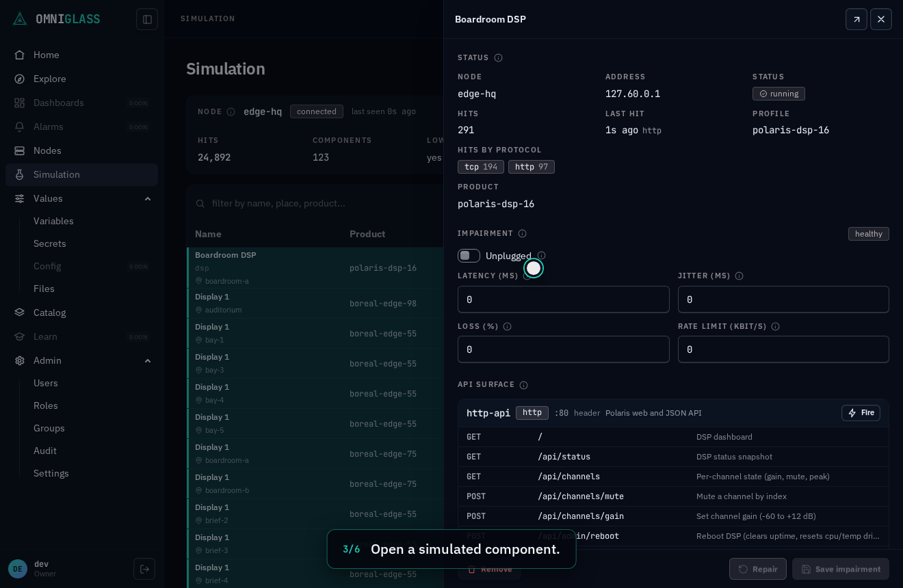Click the API Surface info icon

[x=523, y=386]
